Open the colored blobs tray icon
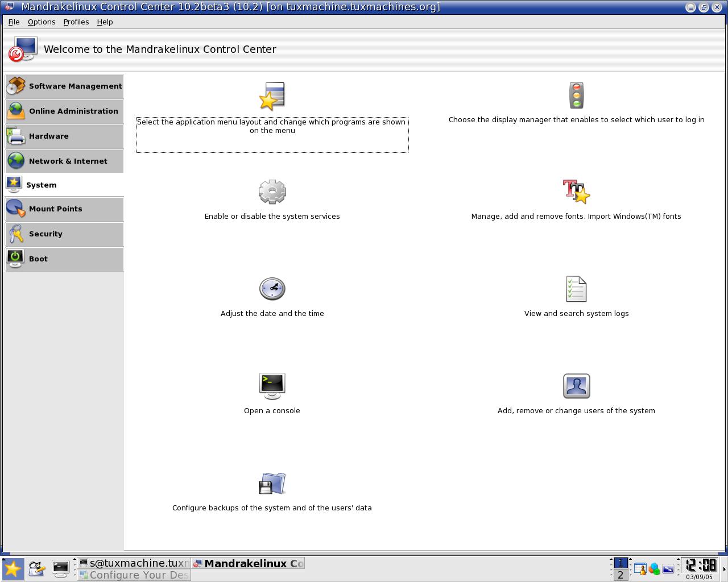This screenshot has height=582, width=728. (x=654, y=569)
